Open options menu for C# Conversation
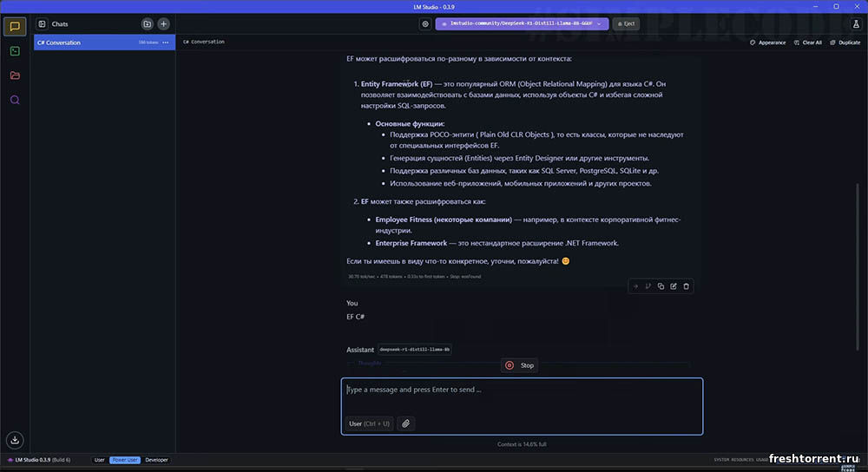 point(164,42)
